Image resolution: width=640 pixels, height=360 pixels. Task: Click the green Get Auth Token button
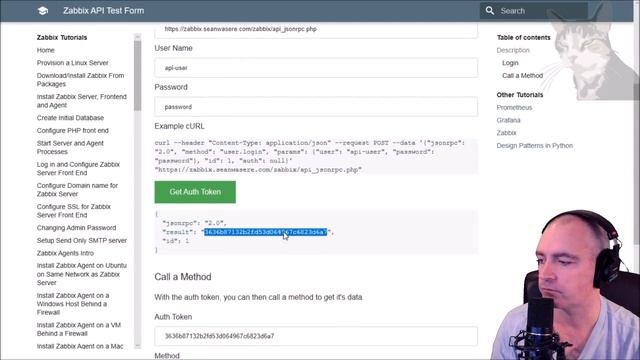[195, 192]
